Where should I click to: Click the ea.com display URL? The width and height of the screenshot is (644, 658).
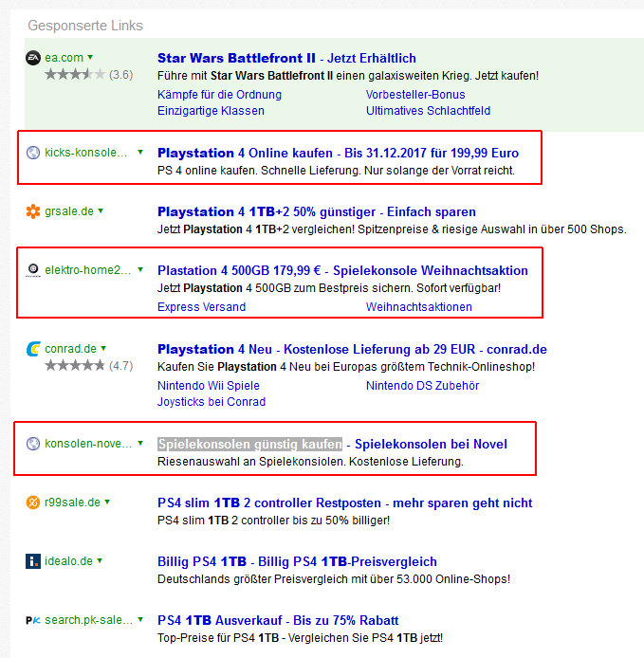click(x=64, y=58)
